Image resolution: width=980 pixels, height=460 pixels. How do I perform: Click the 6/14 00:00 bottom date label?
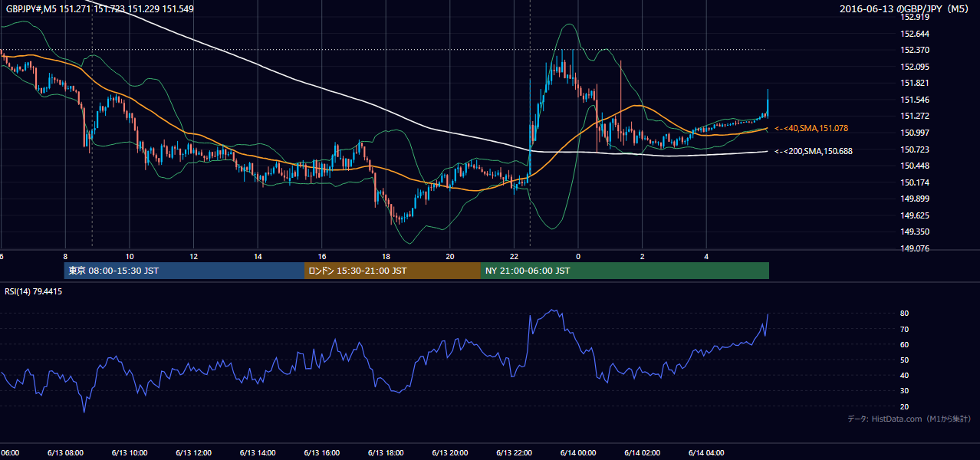pyautogui.click(x=578, y=452)
